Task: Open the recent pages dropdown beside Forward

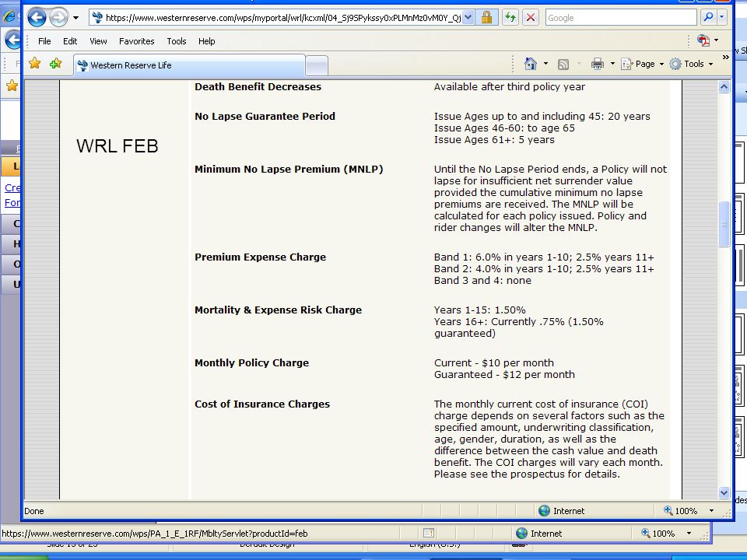Action: pos(75,18)
